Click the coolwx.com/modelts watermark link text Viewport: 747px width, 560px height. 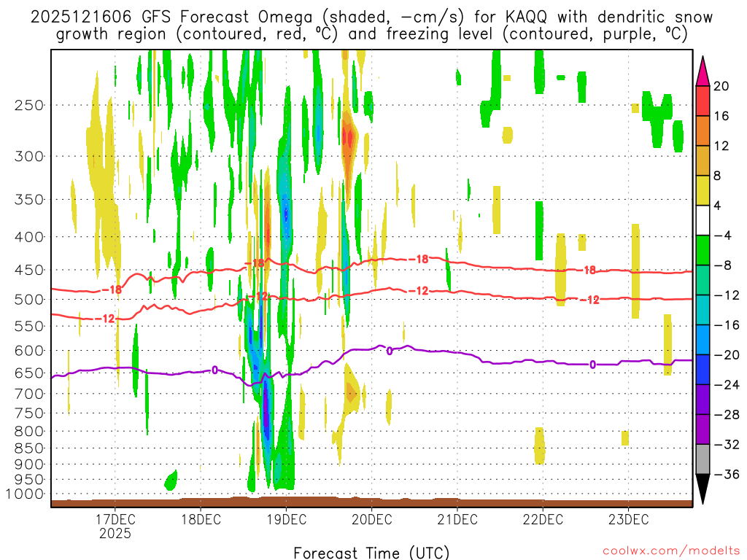click(671, 551)
